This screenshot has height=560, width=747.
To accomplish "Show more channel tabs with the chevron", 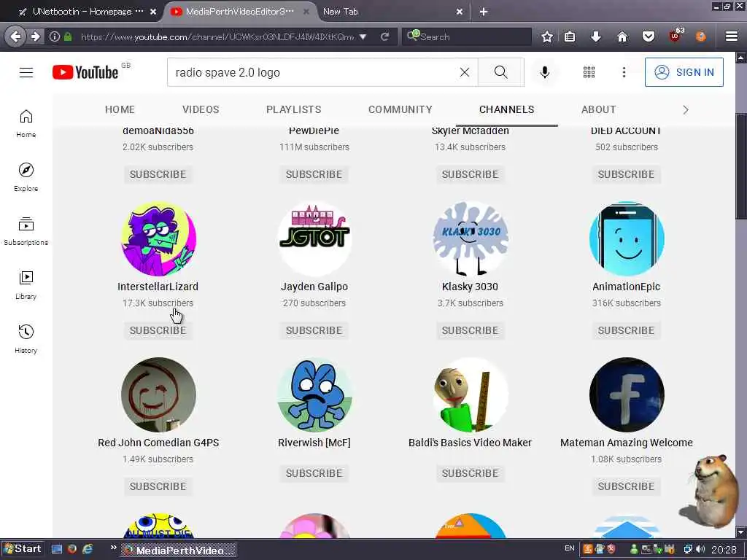I will click(x=686, y=110).
